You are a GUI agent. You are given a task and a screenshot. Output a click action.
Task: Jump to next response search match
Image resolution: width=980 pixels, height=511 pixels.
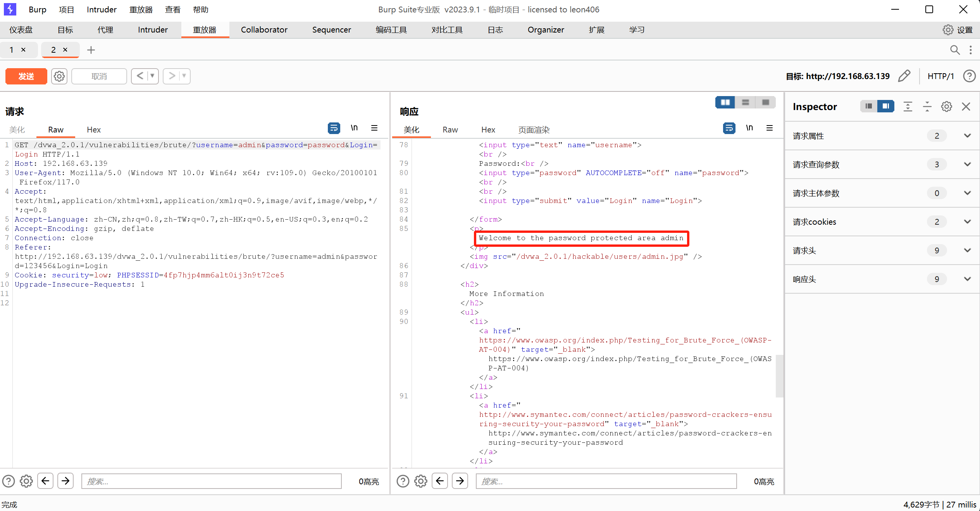point(460,481)
